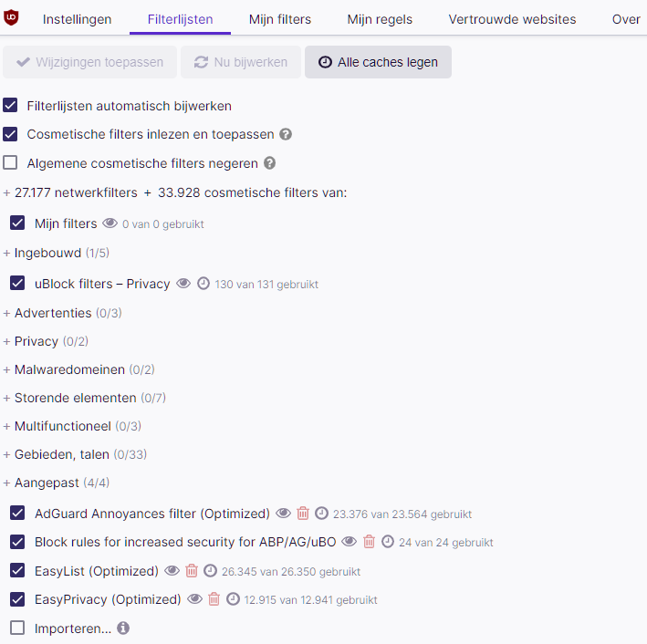Click info icon next to Importeren

pyautogui.click(x=123, y=628)
